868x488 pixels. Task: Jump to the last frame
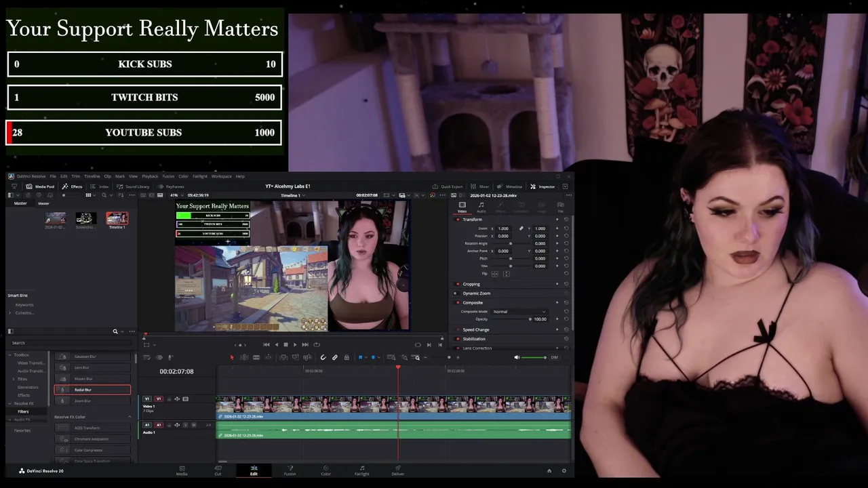[305, 344]
